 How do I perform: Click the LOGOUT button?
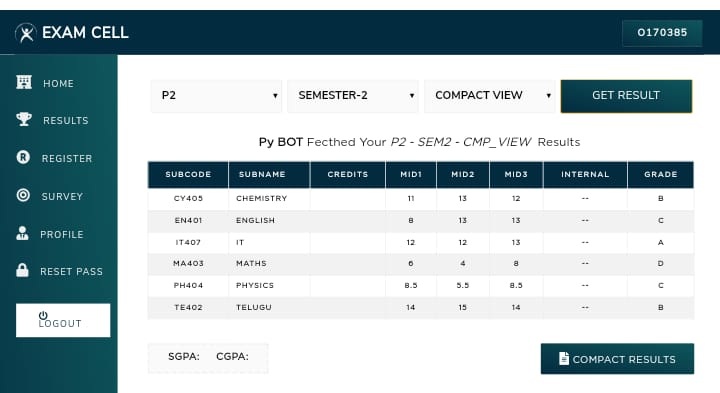tap(63, 320)
